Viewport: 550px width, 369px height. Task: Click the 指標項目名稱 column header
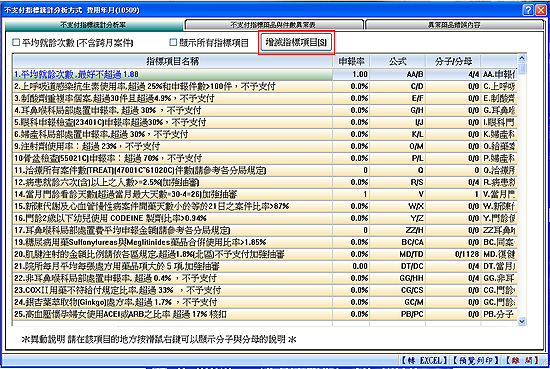pos(173,62)
